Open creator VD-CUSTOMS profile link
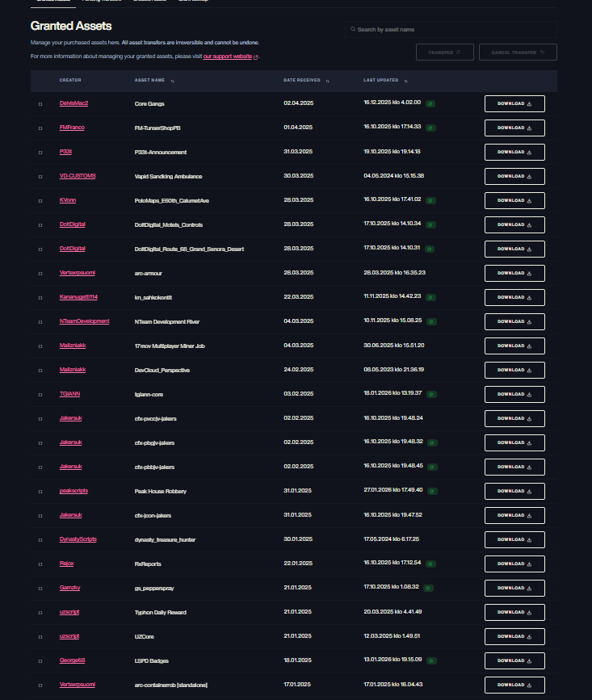This screenshot has width=592, height=700. point(78,176)
